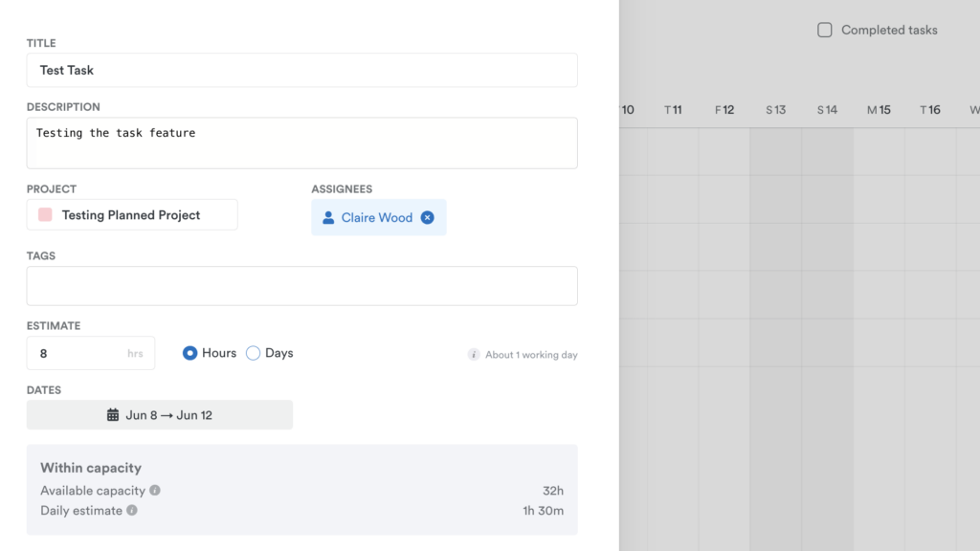Click the T 16 date column header
980x551 pixels.
[930, 110]
